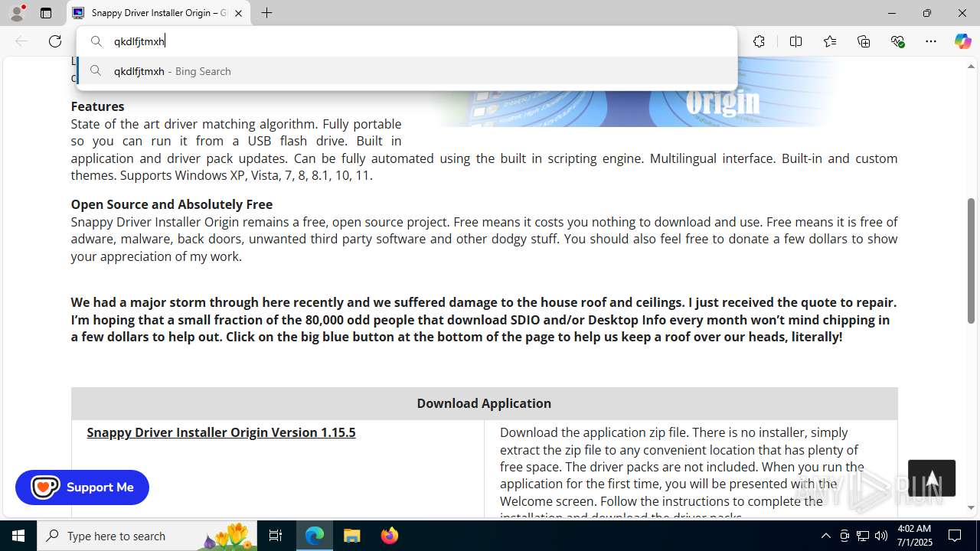
Task: Refresh the current page
Action: (x=55, y=41)
